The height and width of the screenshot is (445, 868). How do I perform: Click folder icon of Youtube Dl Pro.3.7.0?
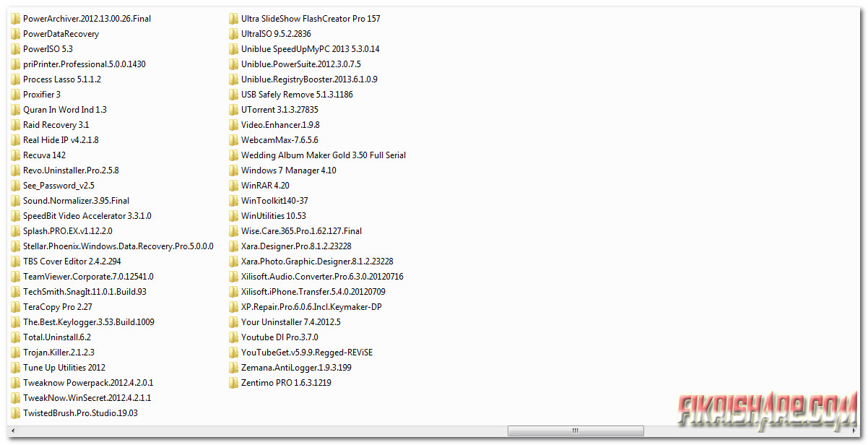point(234,337)
